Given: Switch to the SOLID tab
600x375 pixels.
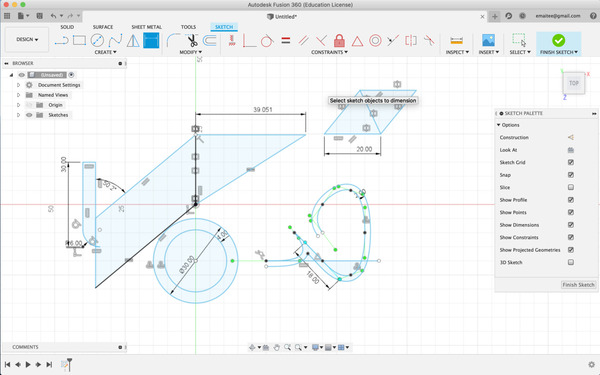Looking at the screenshot, I should [67, 27].
